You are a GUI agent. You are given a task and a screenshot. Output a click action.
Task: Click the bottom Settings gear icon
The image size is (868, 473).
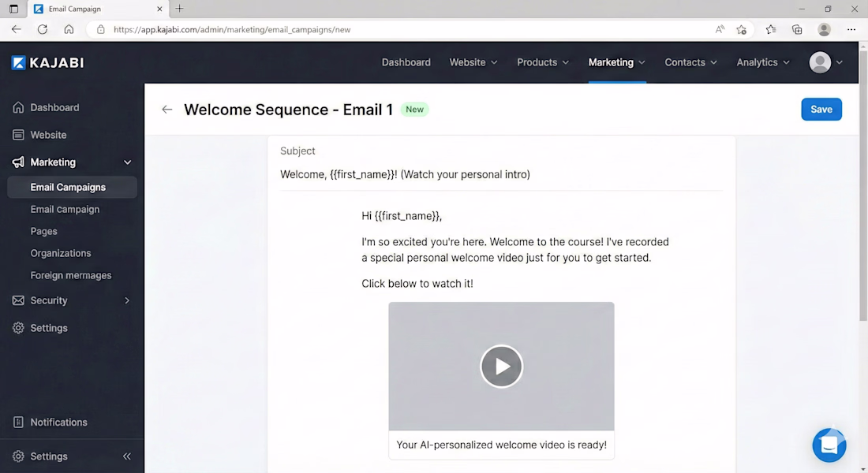[18, 456]
